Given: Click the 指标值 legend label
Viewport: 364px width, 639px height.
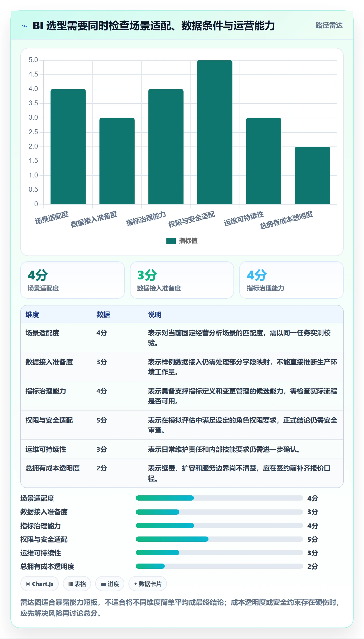Looking at the screenshot, I should (x=188, y=241).
